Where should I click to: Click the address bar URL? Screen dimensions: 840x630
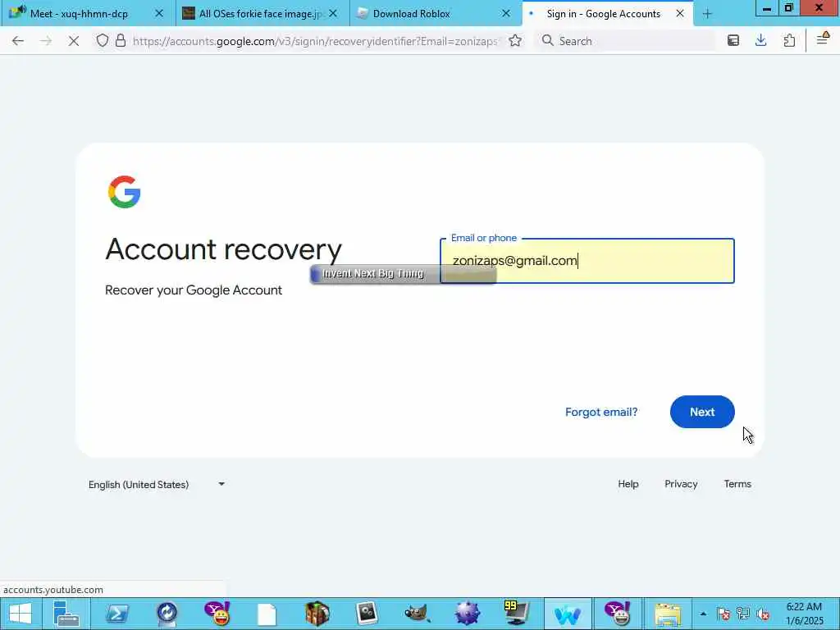[x=315, y=41]
